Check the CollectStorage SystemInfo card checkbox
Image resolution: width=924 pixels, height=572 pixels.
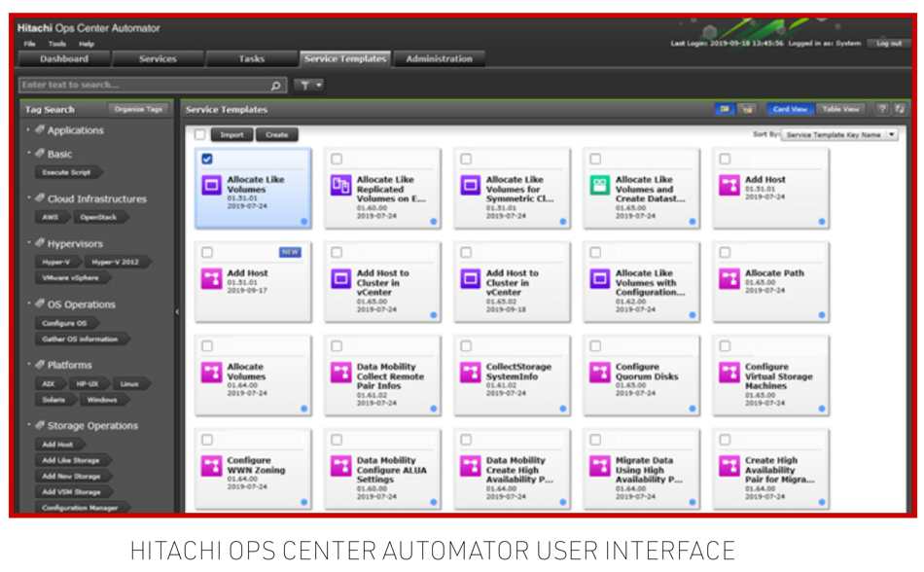(466, 346)
